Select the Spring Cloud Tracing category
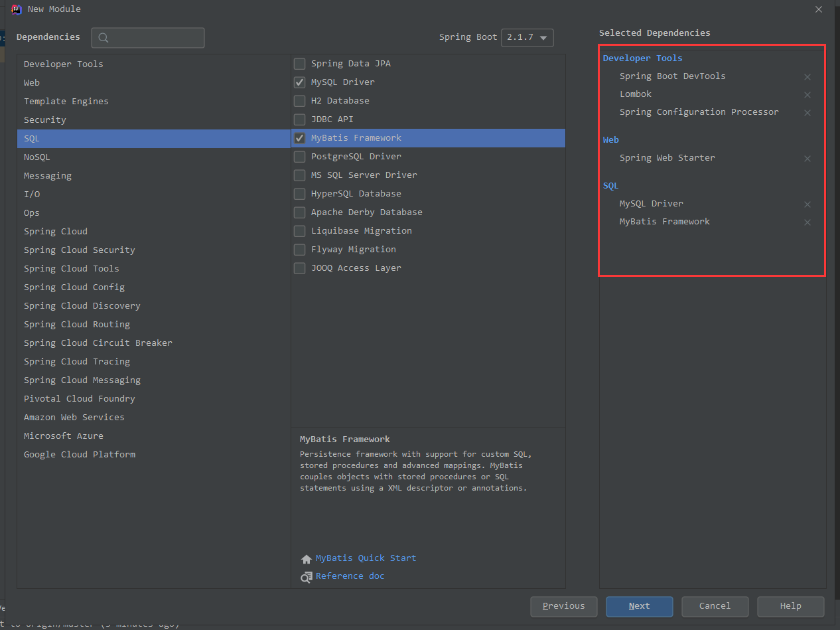The image size is (840, 630). [x=154, y=362]
